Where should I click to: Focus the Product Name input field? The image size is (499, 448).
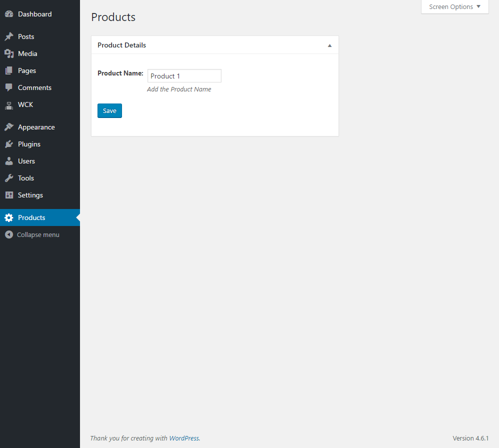184,75
